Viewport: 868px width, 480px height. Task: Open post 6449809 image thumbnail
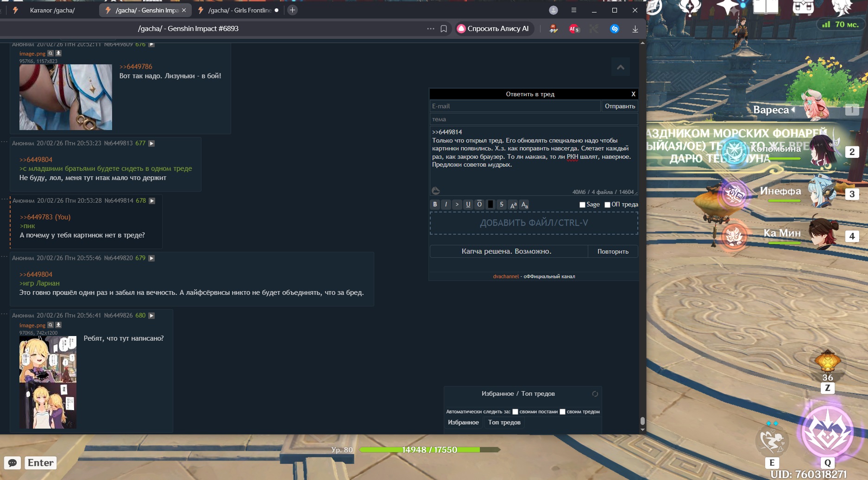[66, 97]
